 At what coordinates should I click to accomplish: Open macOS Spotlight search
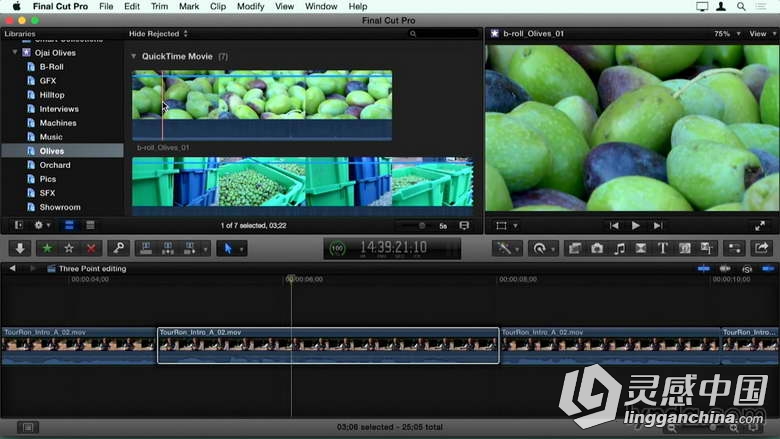pyautogui.click(x=741, y=6)
